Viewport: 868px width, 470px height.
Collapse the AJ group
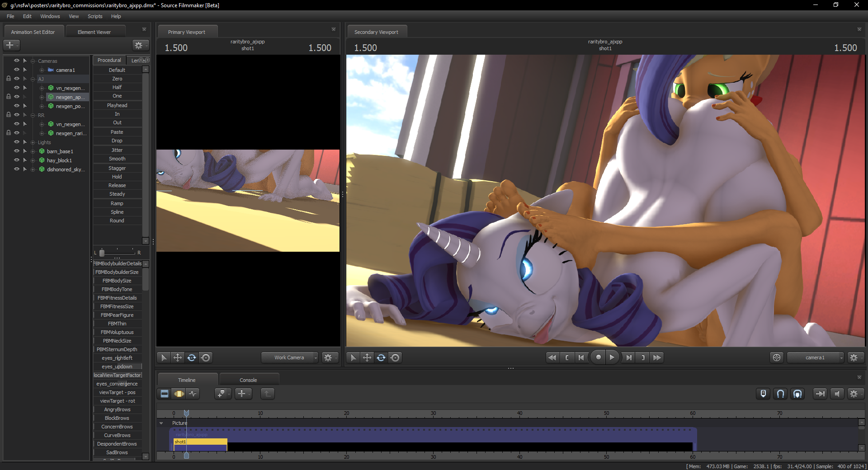(x=33, y=79)
